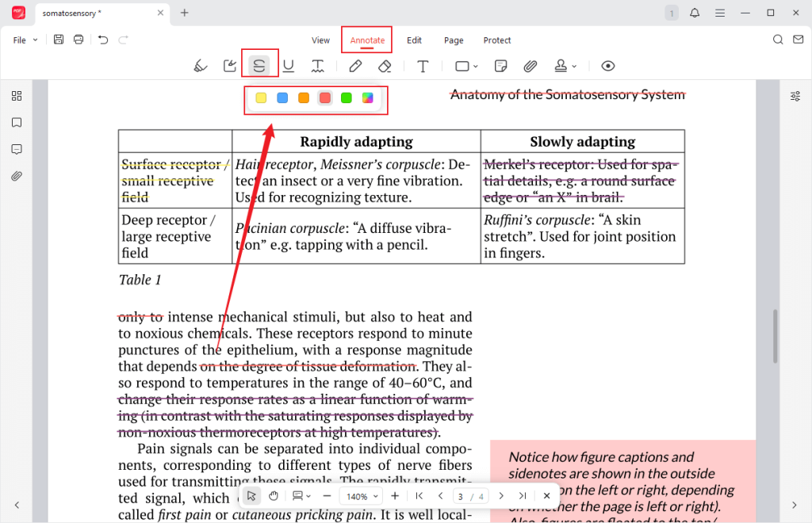Select the strikethrough annotation tool
The image size is (812, 523).
[x=260, y=66]
